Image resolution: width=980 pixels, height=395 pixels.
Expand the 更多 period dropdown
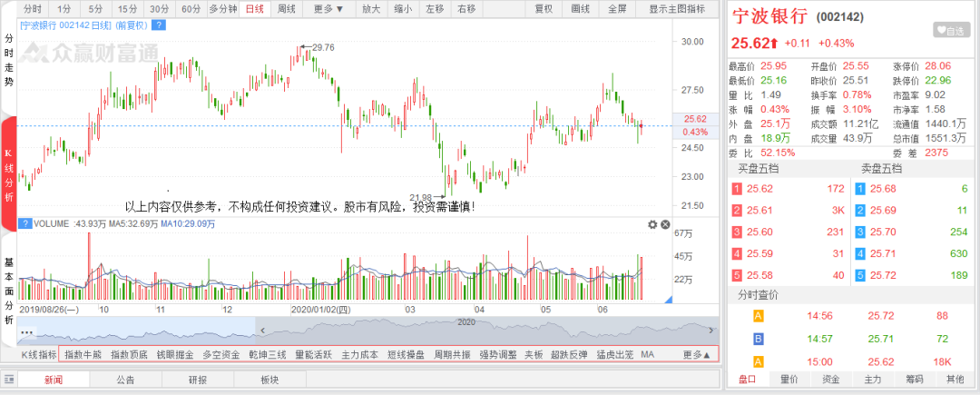coord(328,9)
